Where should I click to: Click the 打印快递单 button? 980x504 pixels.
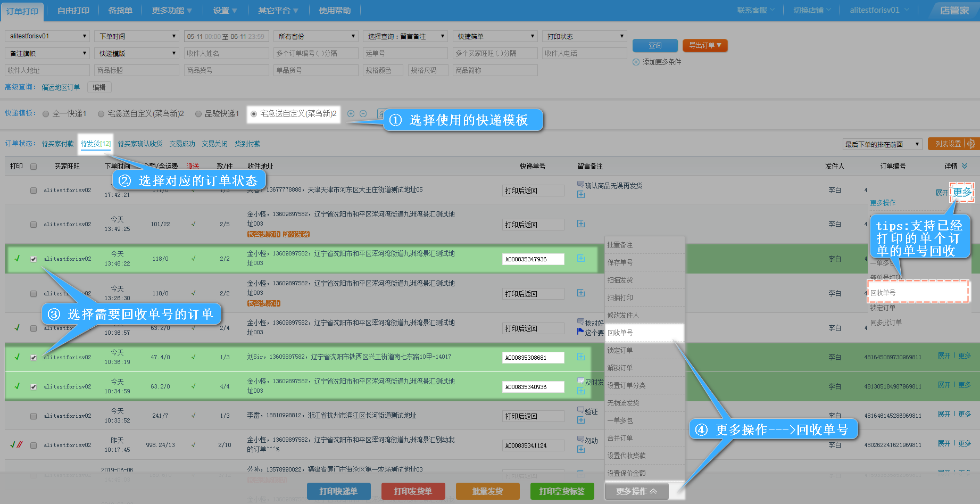(338, 491)
